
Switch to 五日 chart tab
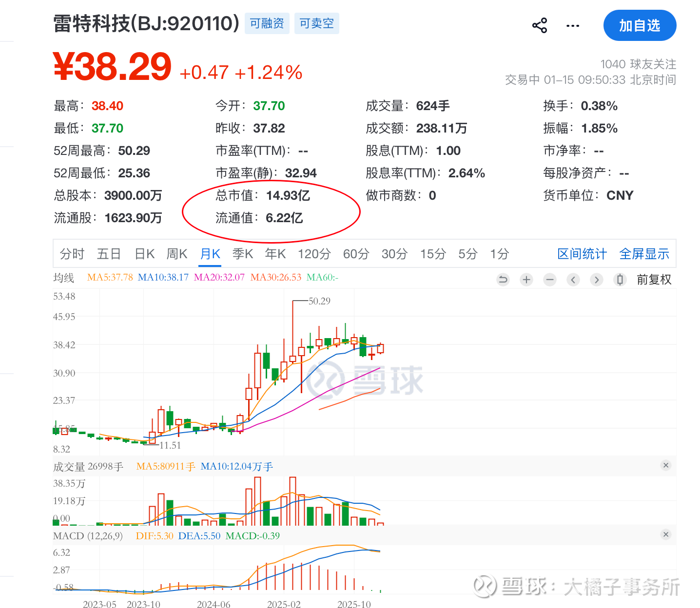109,254
